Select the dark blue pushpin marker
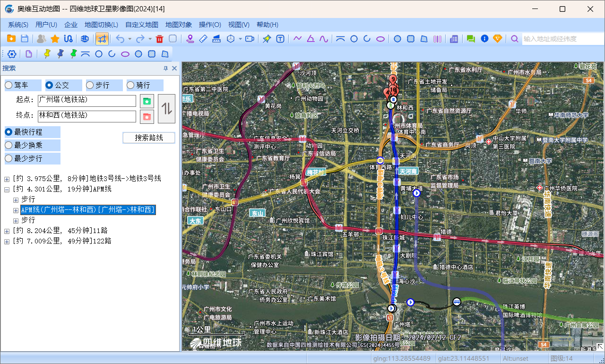 pos(60,54)
